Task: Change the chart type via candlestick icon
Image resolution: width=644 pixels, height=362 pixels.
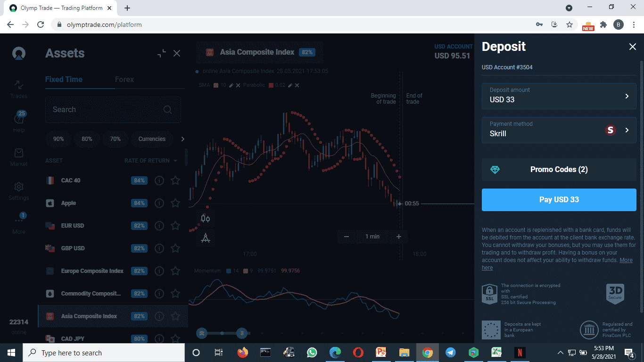Action: [205, 218]
